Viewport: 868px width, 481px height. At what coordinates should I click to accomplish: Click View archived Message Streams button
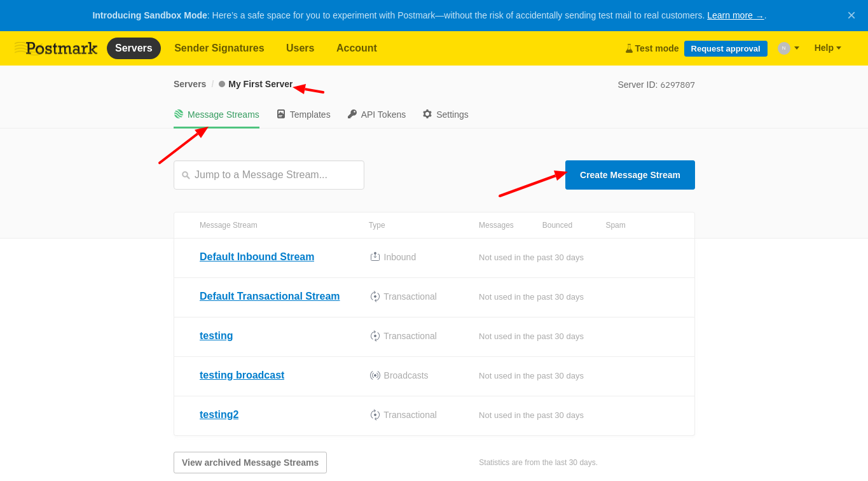[250, 463]
